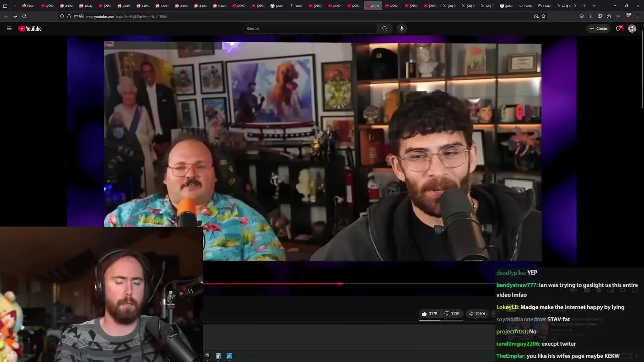This screenshot has width=644, height=362.
Task: Go forward with the browser forward arrow
Action: tap(15, 16)
